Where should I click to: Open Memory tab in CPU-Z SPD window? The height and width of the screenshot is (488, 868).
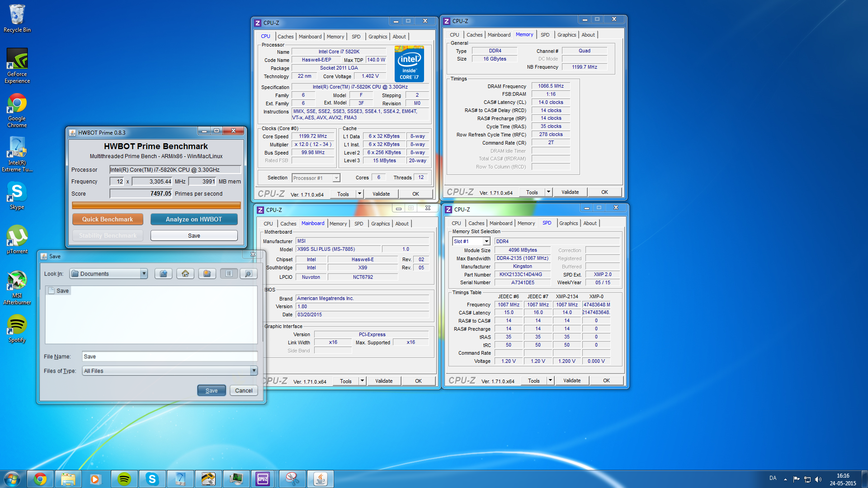click(x=526, y=223)
